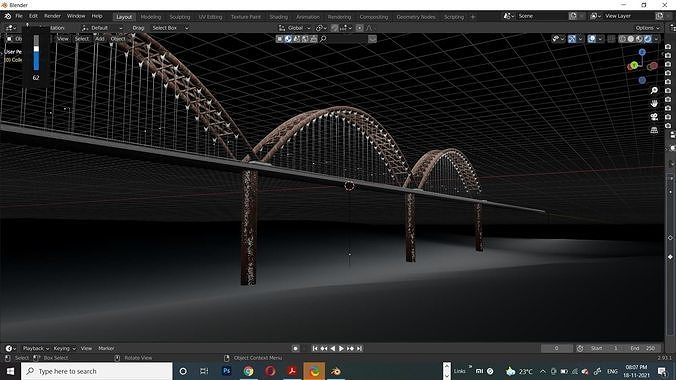This screenshot has height=380, width=676.
Task: Open the Scene browse dropdown icon
Action: click(509, 16)
